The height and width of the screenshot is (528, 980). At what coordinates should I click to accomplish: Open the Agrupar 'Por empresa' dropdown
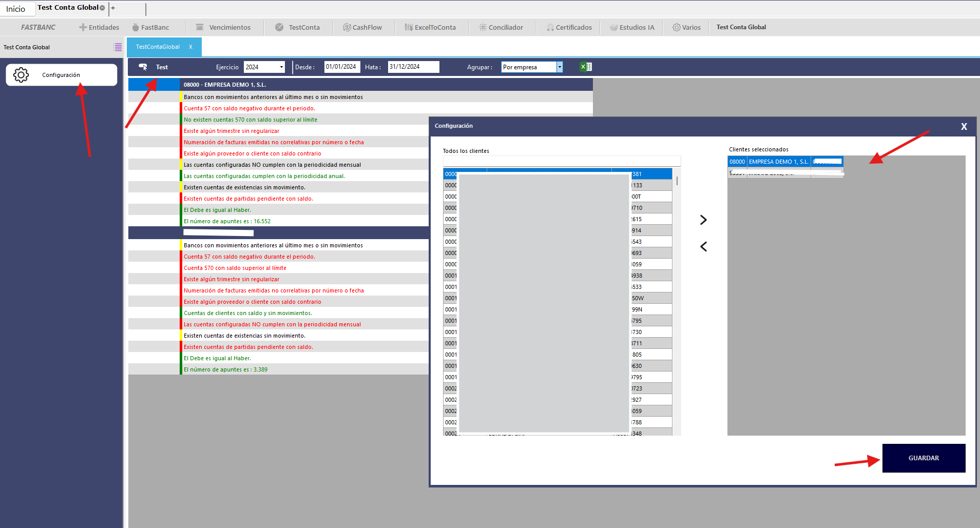(x=560, y=67)
